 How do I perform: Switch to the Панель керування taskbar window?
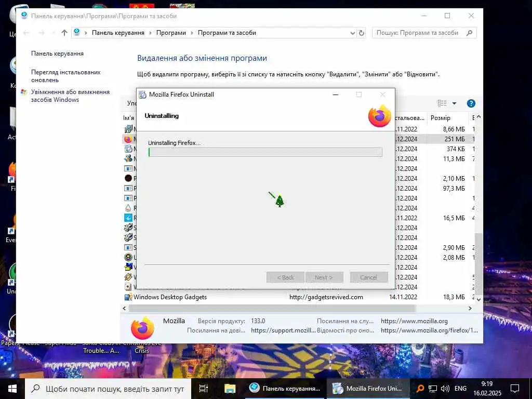point(286,389)
